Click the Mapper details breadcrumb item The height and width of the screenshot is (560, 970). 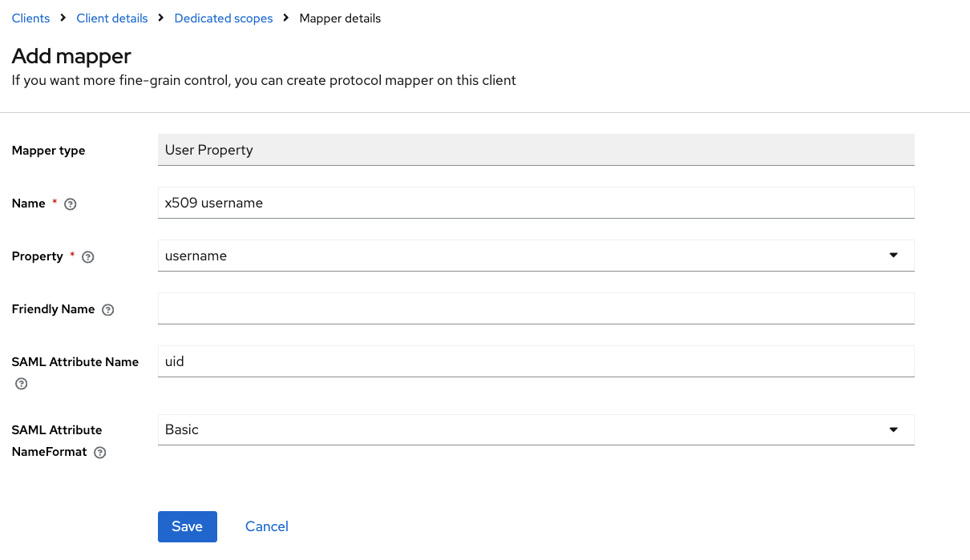(x=340, y=18)
